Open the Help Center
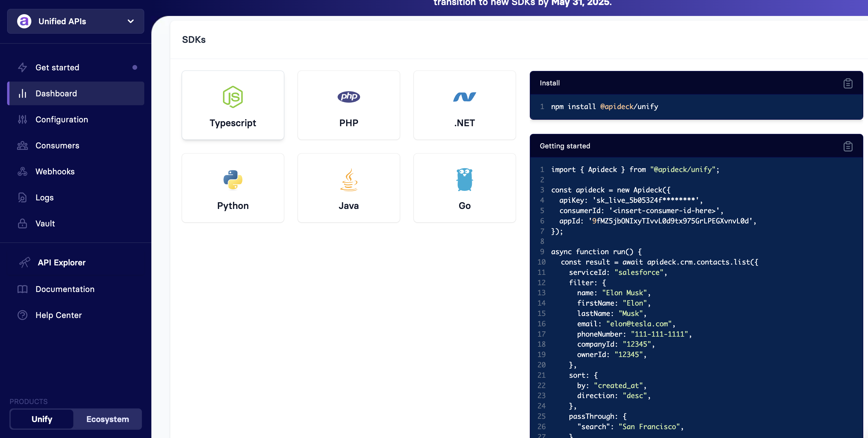The image size is (868, 438). tap(58, 315)
